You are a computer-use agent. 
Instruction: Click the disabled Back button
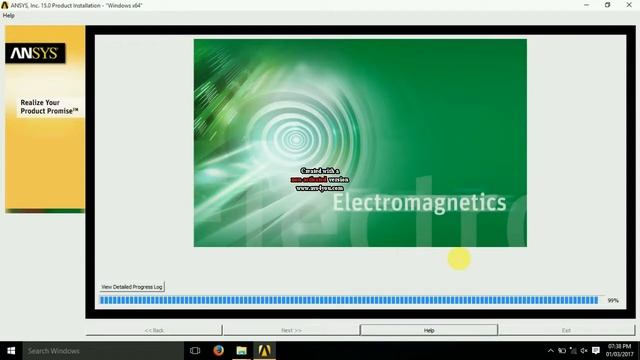click(x=154, y=330)
